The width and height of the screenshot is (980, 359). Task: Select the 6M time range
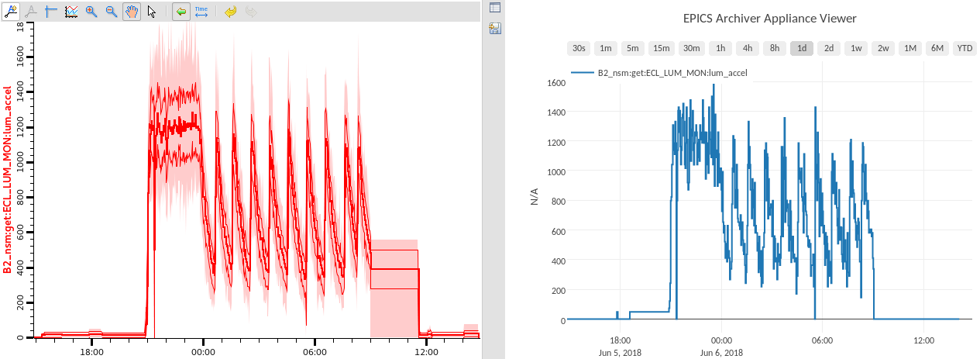pos(937,48)
